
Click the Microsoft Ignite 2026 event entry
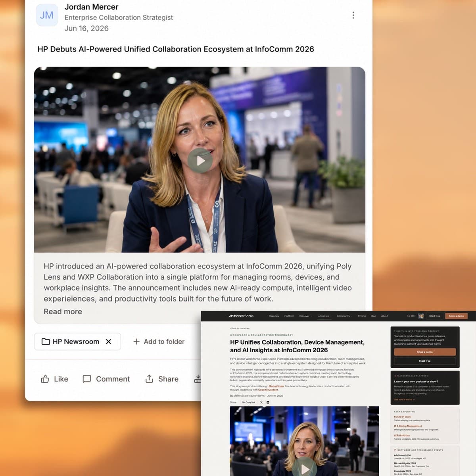coord(411,464)
